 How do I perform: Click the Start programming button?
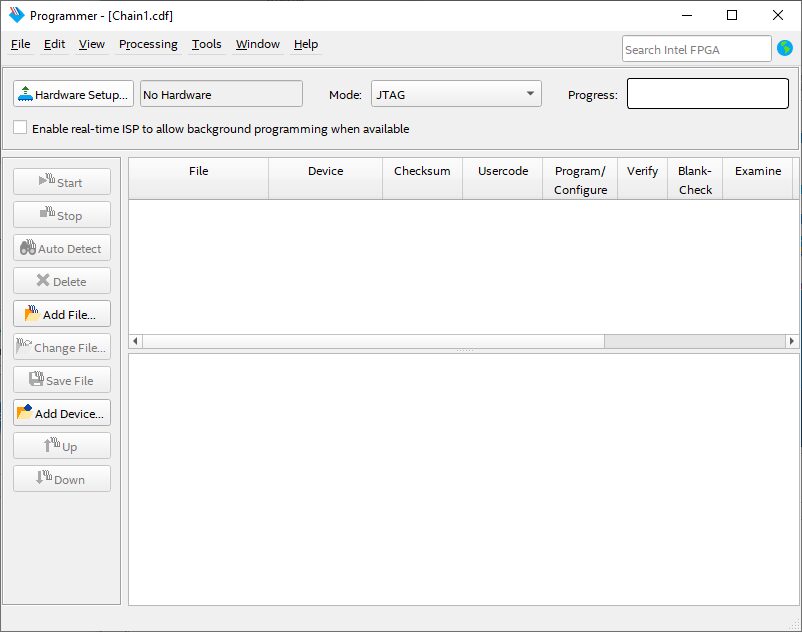coord(62,182)
